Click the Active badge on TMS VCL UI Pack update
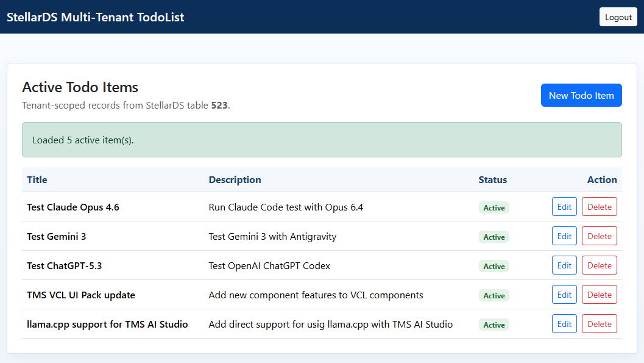 [x=494, y=295]
